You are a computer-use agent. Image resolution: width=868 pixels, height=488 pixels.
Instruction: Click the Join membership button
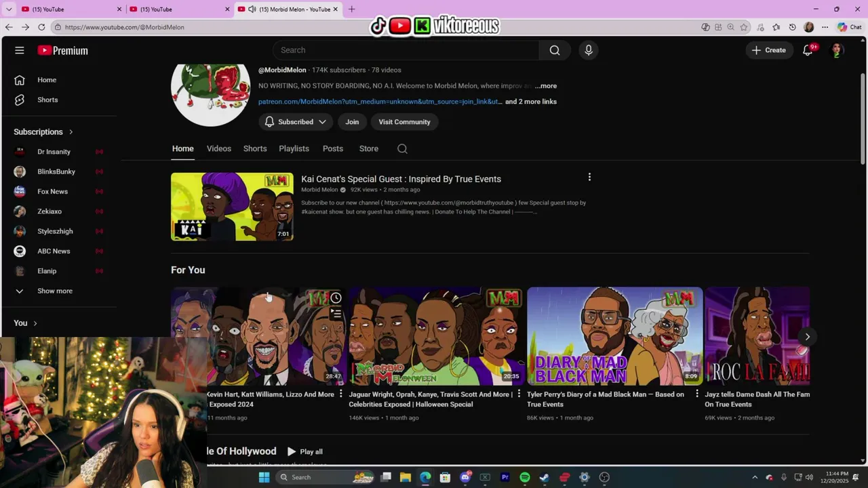click(x=352, y=122)
